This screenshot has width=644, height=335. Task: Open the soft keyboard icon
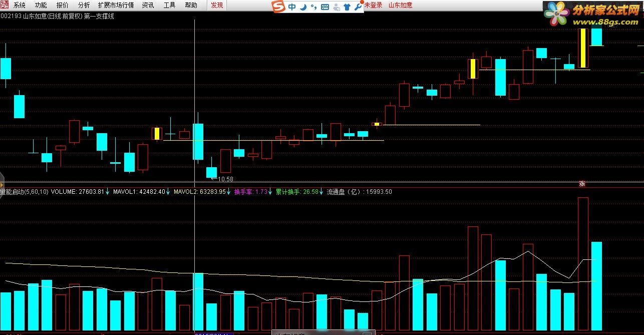[325, 7]
